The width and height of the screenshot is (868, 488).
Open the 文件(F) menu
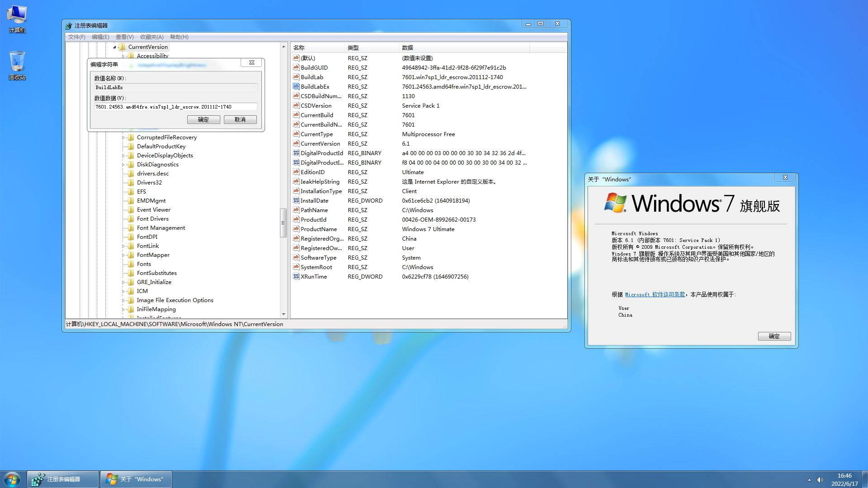(76, 37)
